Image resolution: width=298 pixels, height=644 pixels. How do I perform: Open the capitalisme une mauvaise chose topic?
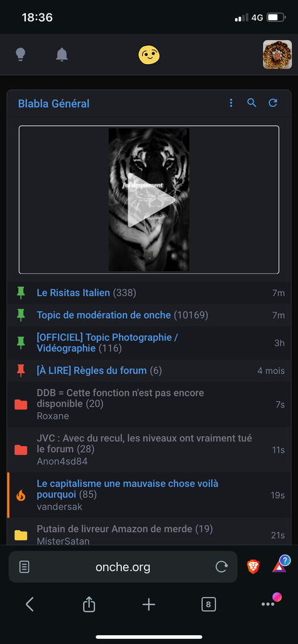(x=128, y=489)
